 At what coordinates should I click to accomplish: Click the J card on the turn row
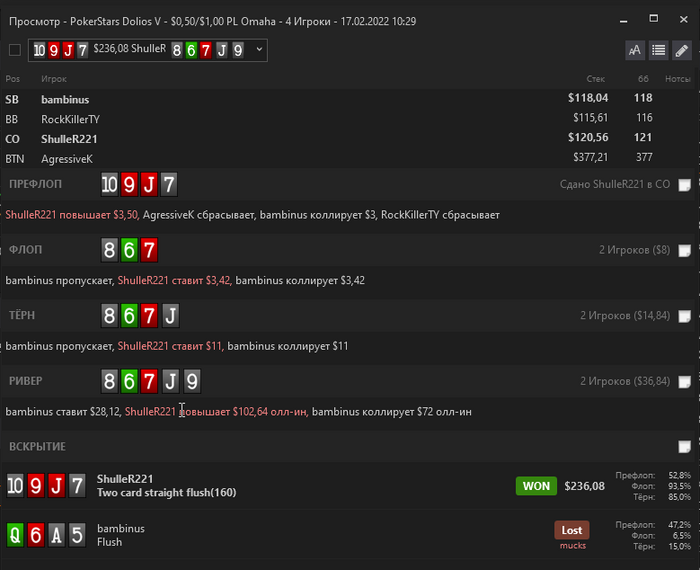point(171,316)
